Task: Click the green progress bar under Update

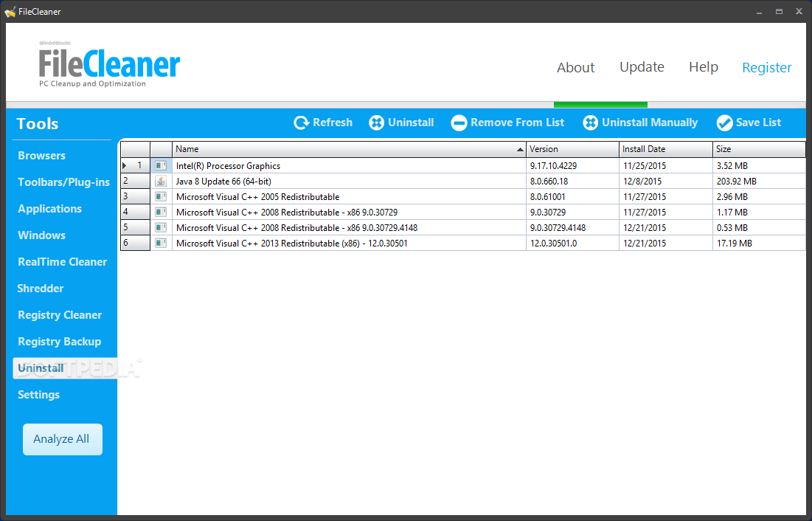Action: pyautogui.click(x=600, y=105)
